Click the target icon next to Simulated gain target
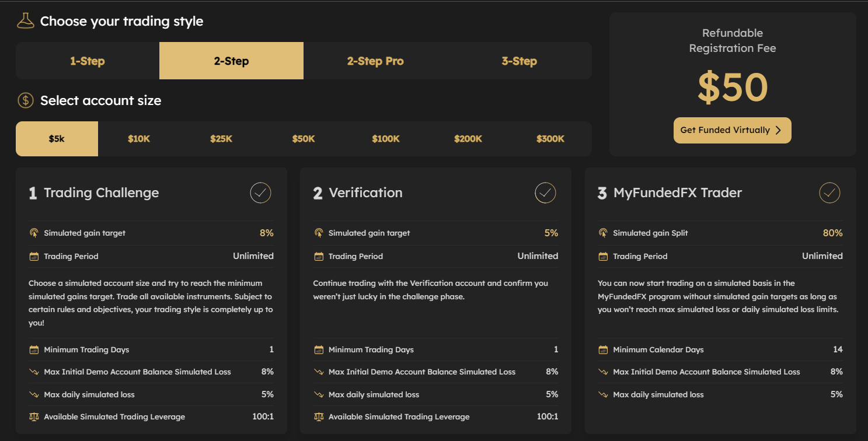The width and height of the screenshot is (868, 441). pyautogui.click(x=34, y=232)
